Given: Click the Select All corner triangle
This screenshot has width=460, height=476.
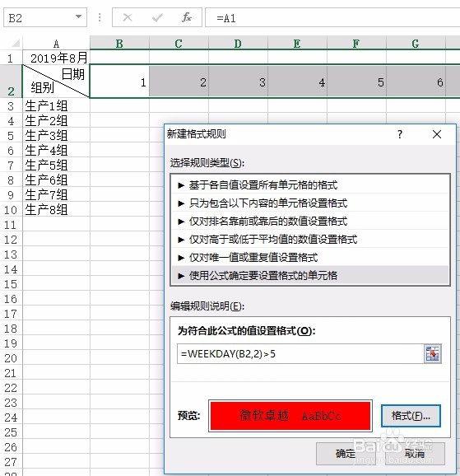Looking at the screenshot, I should click(x=15, y=43).
